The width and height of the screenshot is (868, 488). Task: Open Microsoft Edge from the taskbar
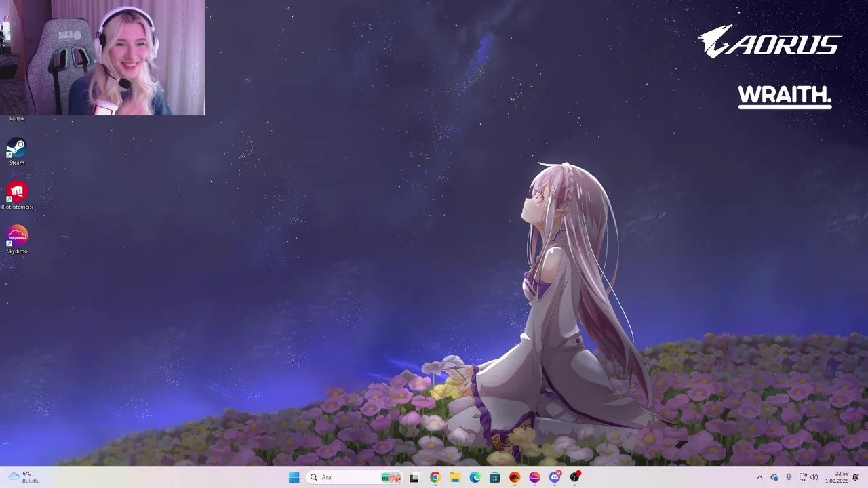pyautogui.click(x=475, y=477)
